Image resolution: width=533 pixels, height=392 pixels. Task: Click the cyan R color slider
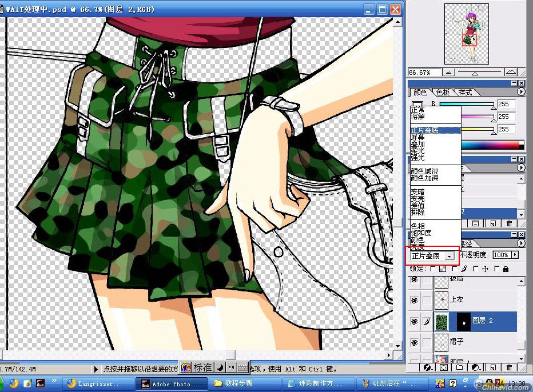click(x=467, y=104)
